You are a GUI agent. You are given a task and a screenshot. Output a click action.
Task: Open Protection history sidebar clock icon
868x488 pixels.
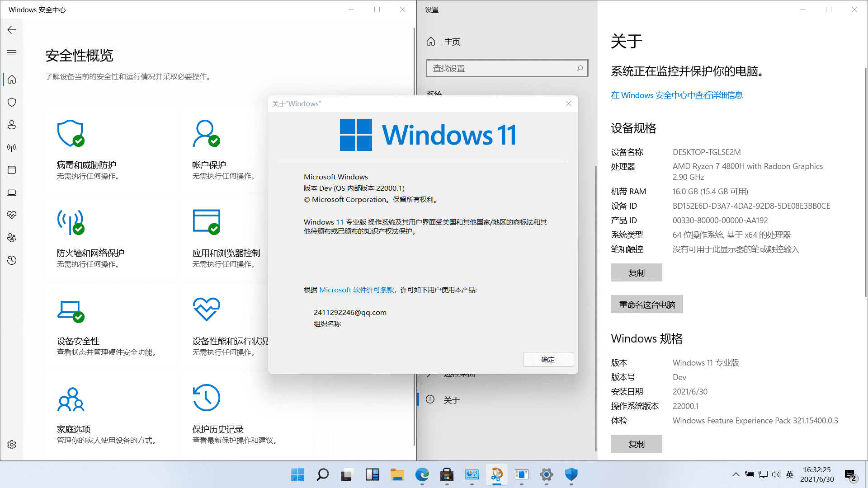tap(12, 260)
